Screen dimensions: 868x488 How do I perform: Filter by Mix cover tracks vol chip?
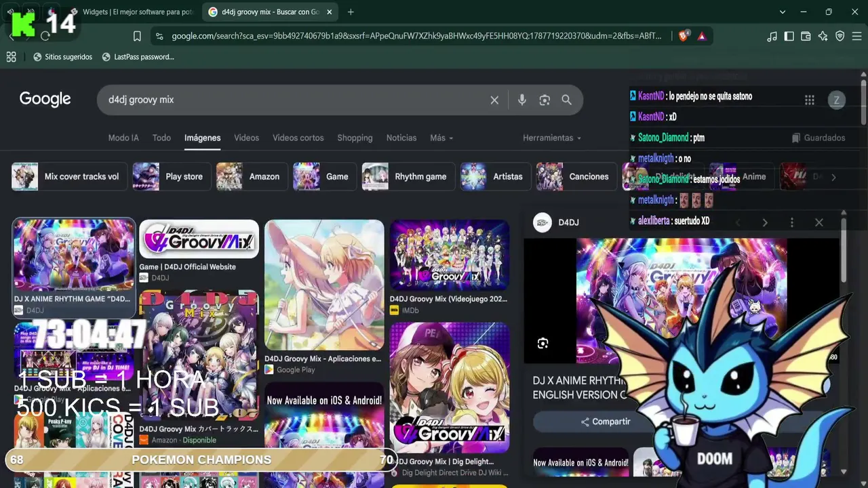coord(68,177)
